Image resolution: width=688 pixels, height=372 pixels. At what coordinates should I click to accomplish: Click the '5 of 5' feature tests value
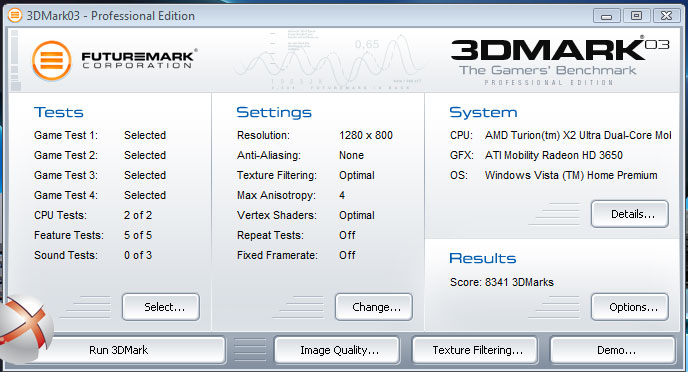coord(138,235)
